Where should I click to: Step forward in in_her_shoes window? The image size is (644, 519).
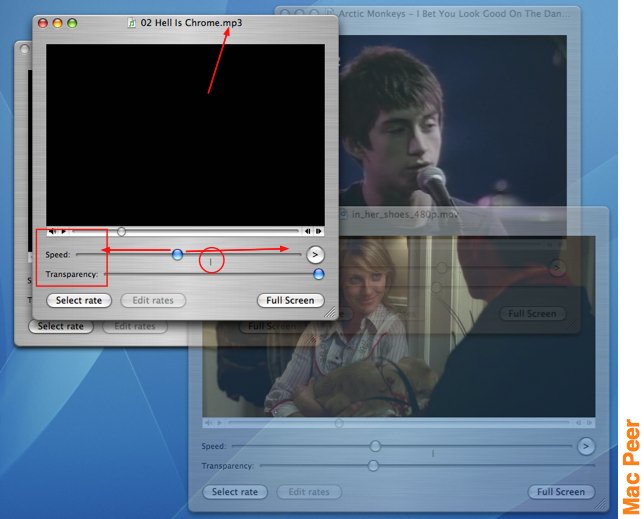point(589,423)
